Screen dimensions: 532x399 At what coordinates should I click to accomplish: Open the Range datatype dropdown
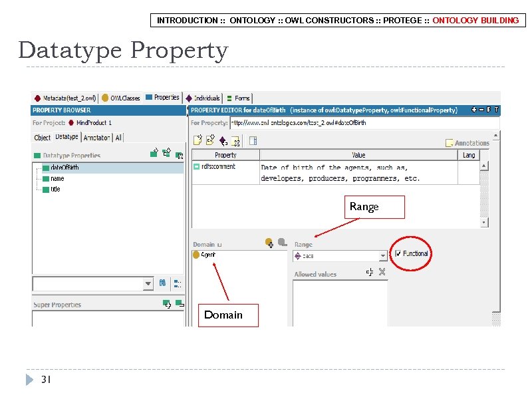click(383, 256)
